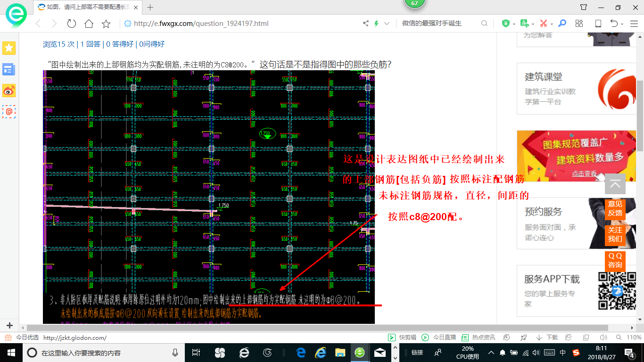Close the current browser tab
Image resolution: width=644 pixels, height=362 pixels.
[x=137, y=7]
